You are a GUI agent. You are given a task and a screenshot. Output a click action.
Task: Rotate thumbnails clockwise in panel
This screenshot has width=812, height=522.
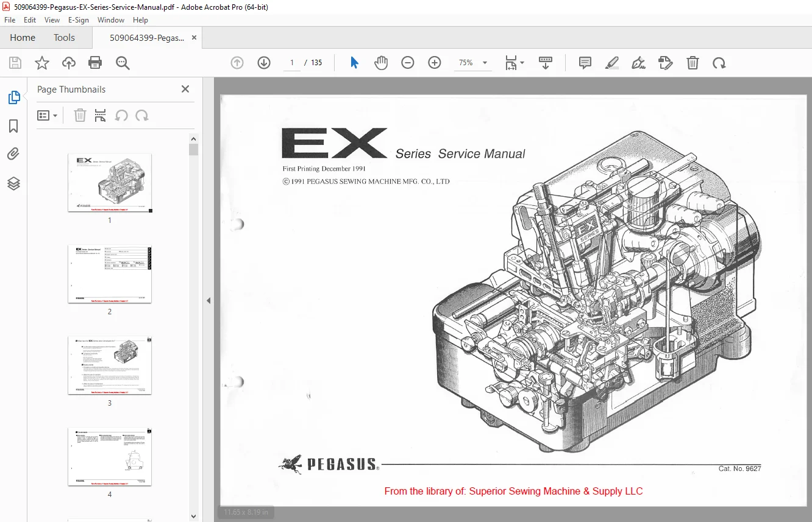(142, 116)
